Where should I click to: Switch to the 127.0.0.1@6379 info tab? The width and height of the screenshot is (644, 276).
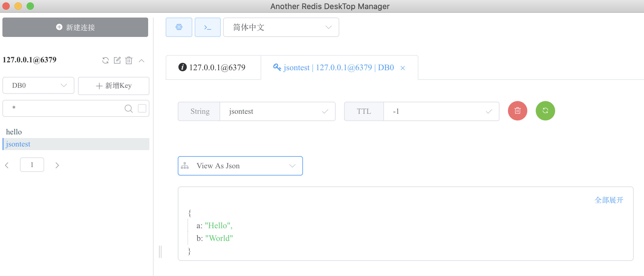213,67
